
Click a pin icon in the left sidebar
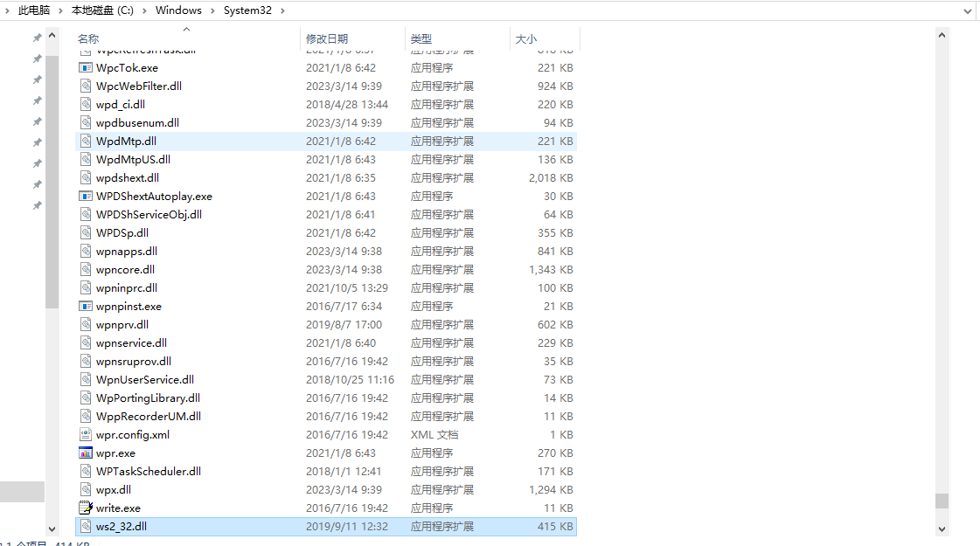click(x=36, y=37)
